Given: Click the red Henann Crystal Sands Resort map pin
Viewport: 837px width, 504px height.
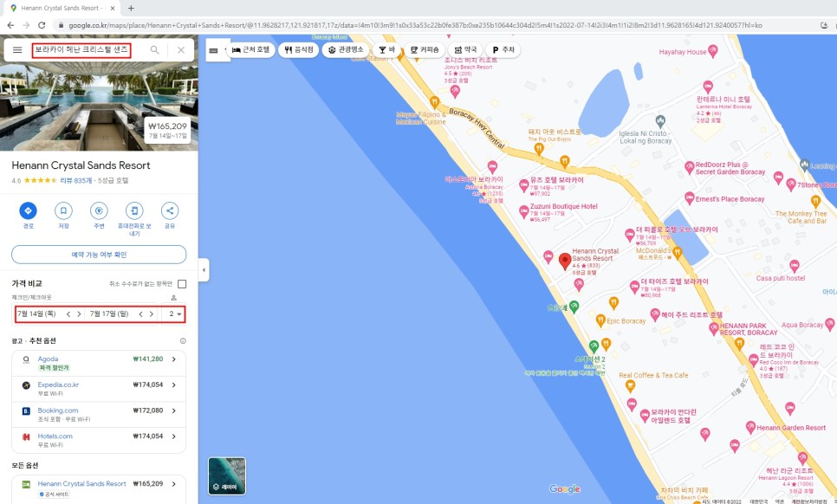Looking at the screenshot, I should click(565, 261).
